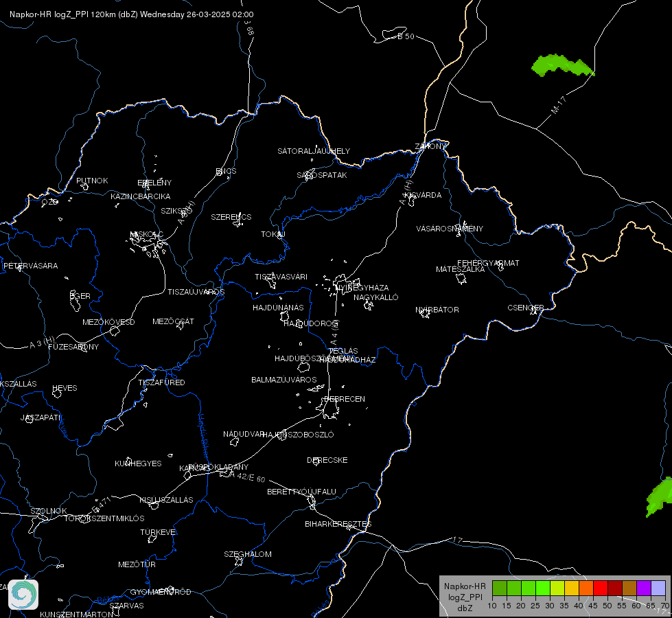Click the SZERENCS city label
Screen dimensions: 672x618
click(x=231, y=217)
